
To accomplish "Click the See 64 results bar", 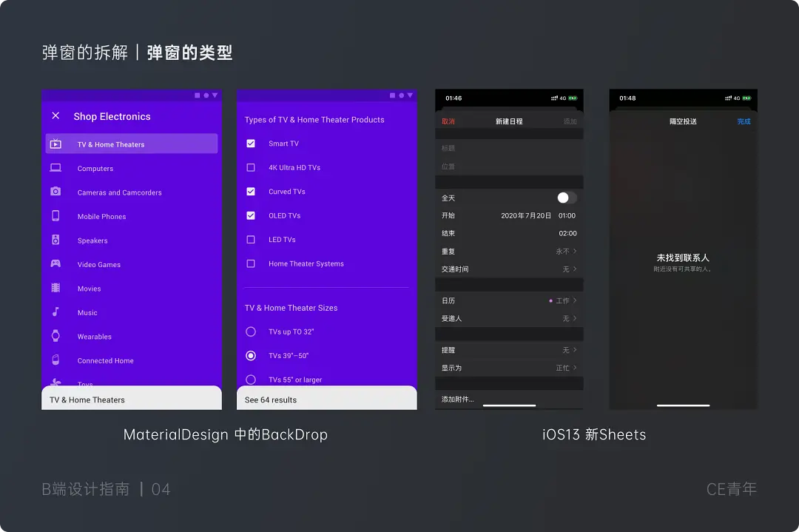I will click(326, 398).
